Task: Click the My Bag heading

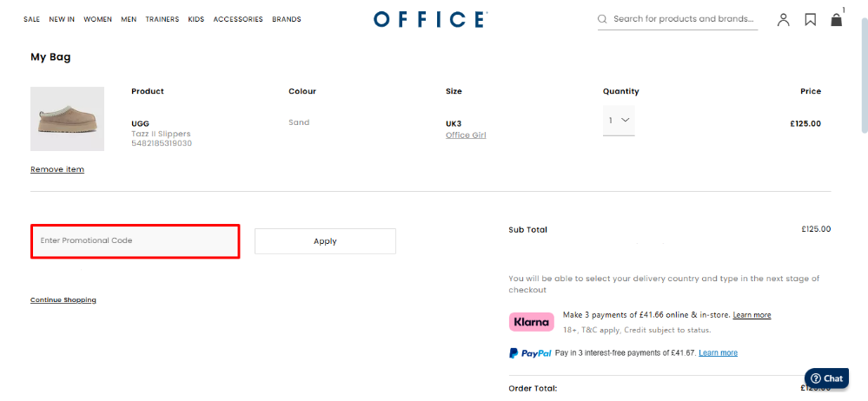Action: coord(50,57)
